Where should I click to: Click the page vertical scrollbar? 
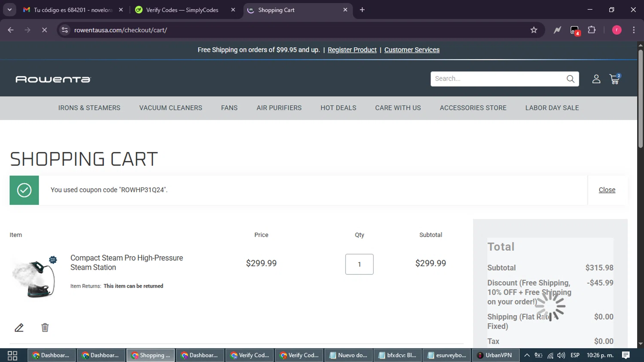641,99
